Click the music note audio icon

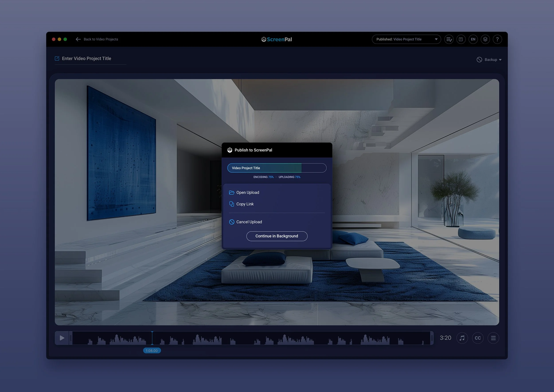click(x=462, y=338)
